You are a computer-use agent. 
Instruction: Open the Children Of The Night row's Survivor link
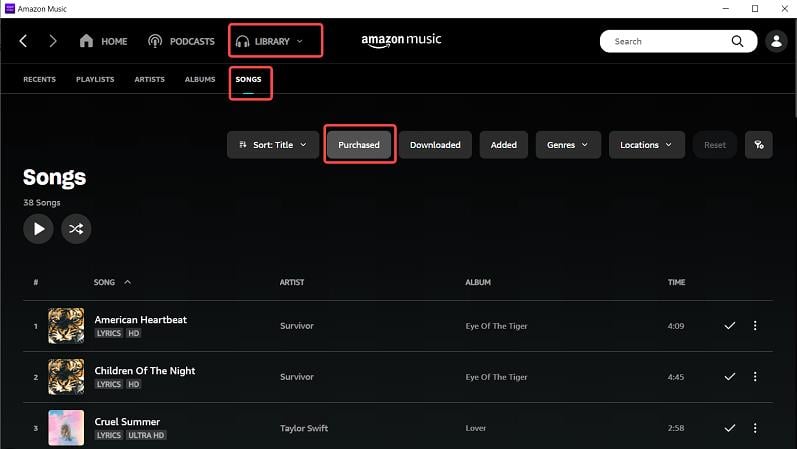click(297, 377)
